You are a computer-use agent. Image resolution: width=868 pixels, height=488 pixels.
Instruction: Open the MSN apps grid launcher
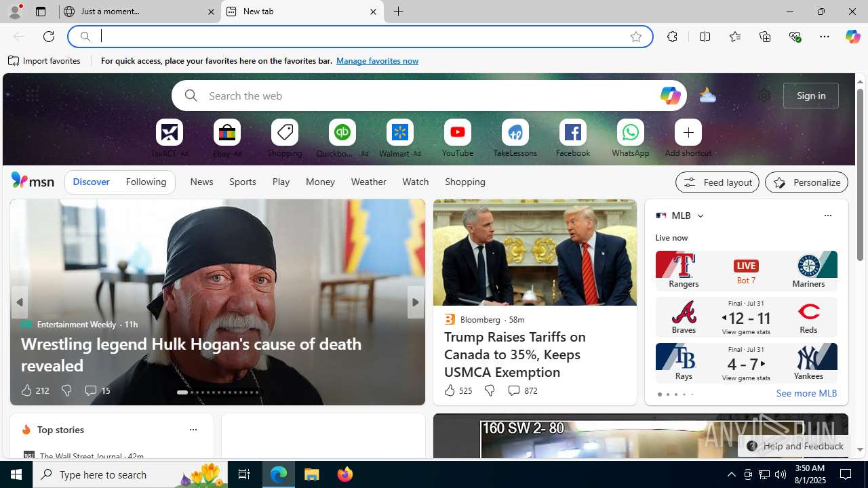coord(32,96)
